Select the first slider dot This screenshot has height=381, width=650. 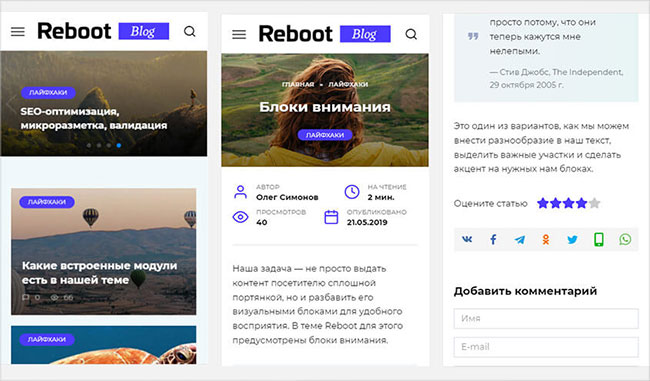point(89,146)
